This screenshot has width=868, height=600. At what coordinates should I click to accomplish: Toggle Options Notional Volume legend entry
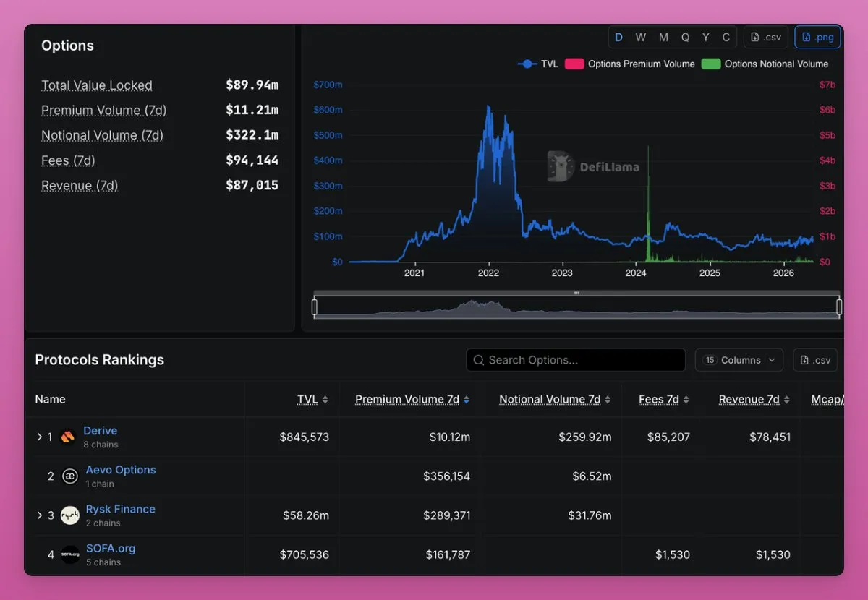pyautogui.click(x=765, y=64)
